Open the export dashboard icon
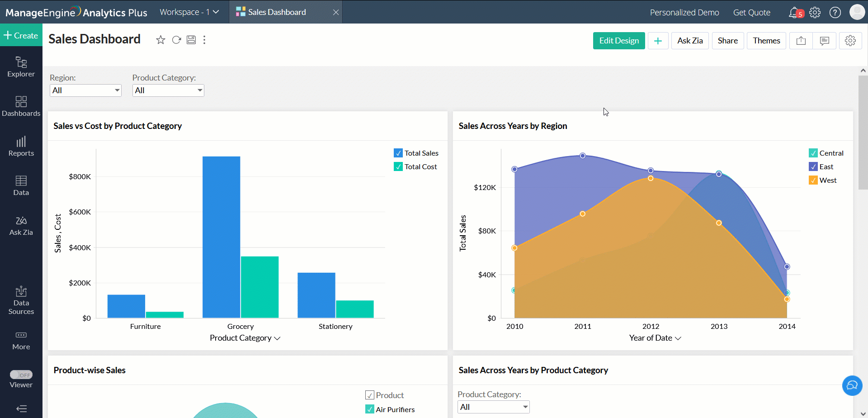The image size is (868, 418). (x=801, y=41)
